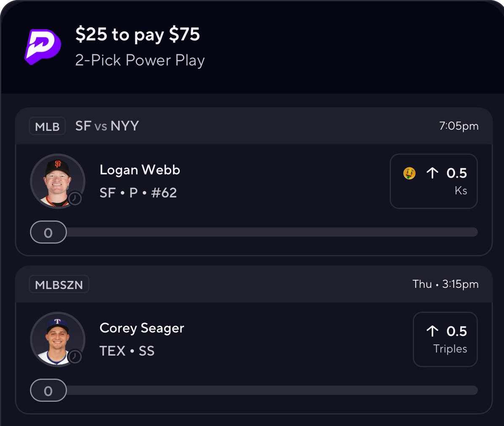Select the MLB league badge
The width and height of the screenshot is (504, 426).
(47, 126)
